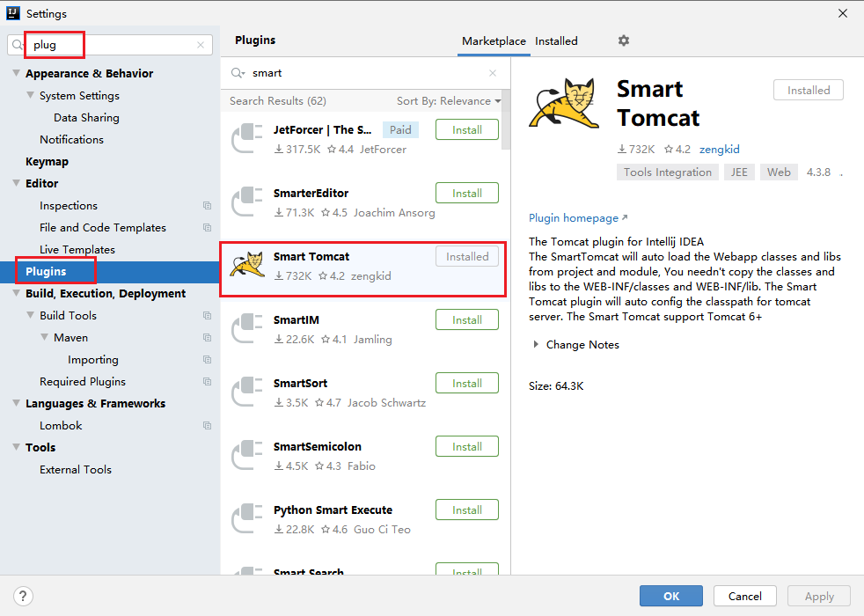Click the plugin list vertical scrollbar

coord(506,120)
